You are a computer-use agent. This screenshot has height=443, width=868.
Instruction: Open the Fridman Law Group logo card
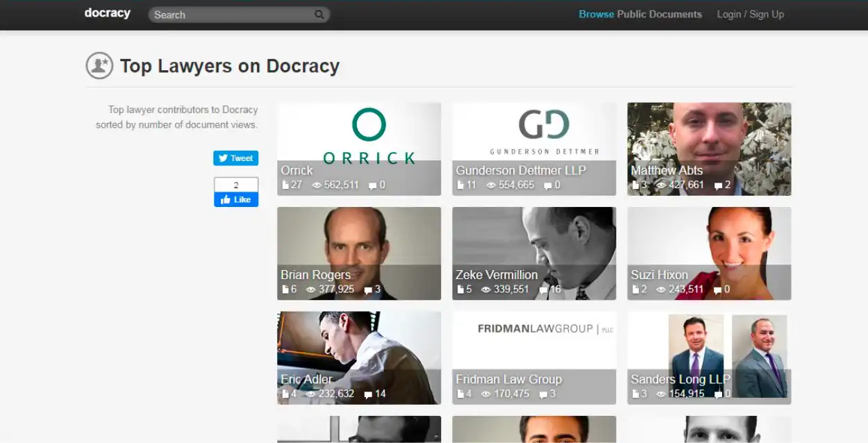point(534,357)
